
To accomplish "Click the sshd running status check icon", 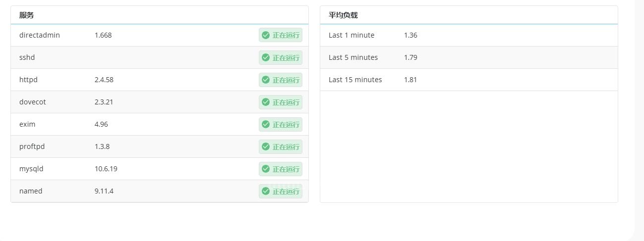I will (266, 57).
